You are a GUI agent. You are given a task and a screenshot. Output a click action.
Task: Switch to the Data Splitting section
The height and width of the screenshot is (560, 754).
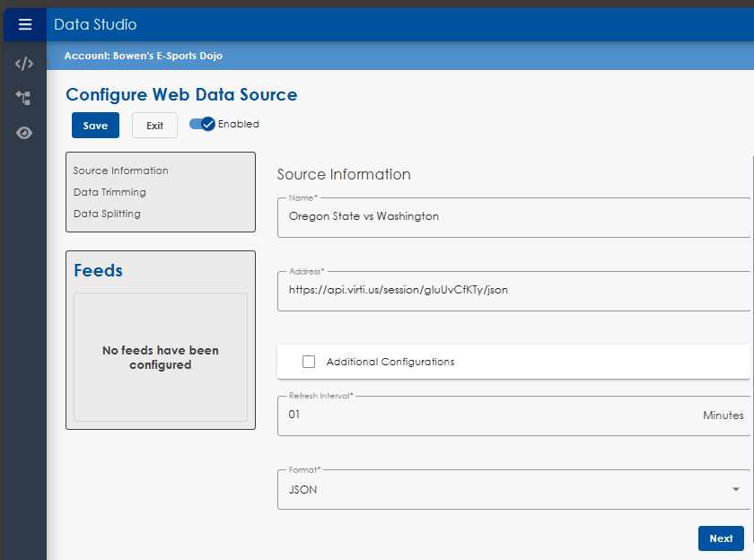point(107,214)
